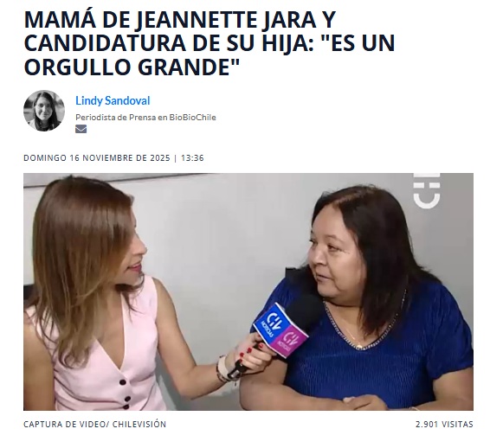This screenshot has width=490, height=448.
Task: Click the email envelope icon below the author
Action: coord(81,129)
